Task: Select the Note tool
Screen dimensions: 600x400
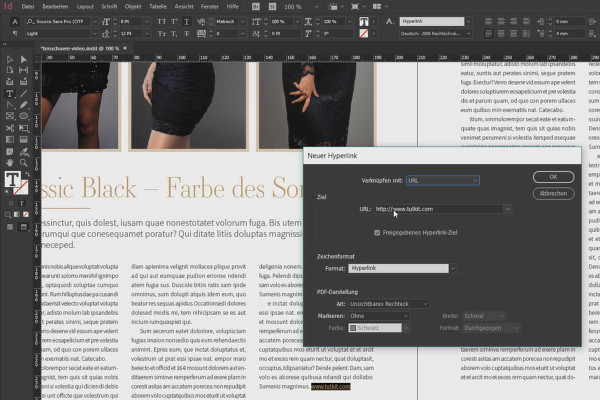Action: pyautogui.click(x=10, y=152)
